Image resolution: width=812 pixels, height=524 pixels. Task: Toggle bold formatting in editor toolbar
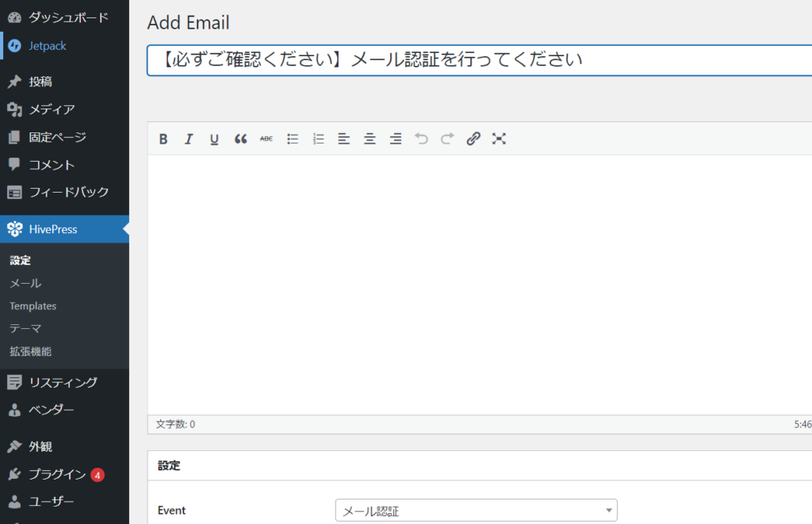point(163,139)
